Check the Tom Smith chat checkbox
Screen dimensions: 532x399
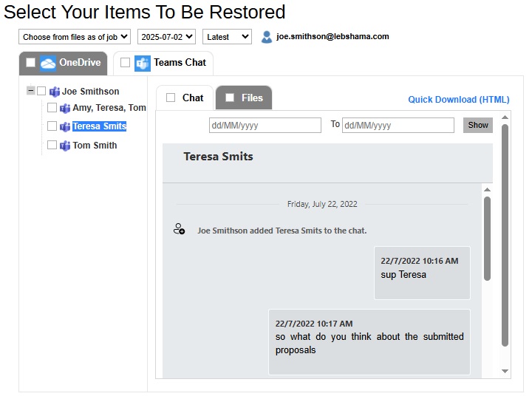click(52, 146)
